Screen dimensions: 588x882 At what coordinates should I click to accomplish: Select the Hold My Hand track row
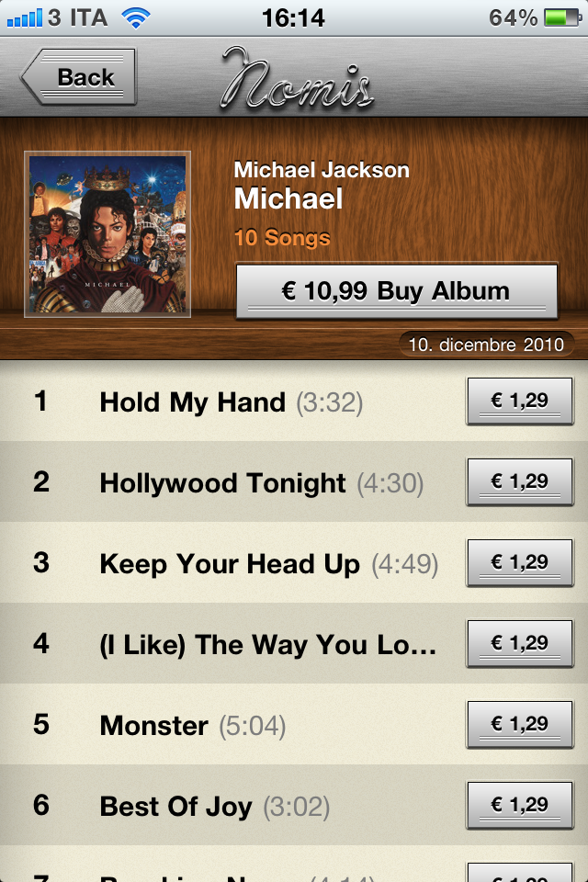coord(294,401)
